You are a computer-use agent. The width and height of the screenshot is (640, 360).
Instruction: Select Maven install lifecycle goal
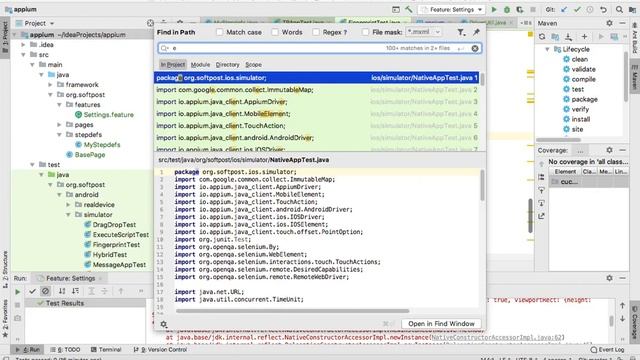click(x=580, y=119)
